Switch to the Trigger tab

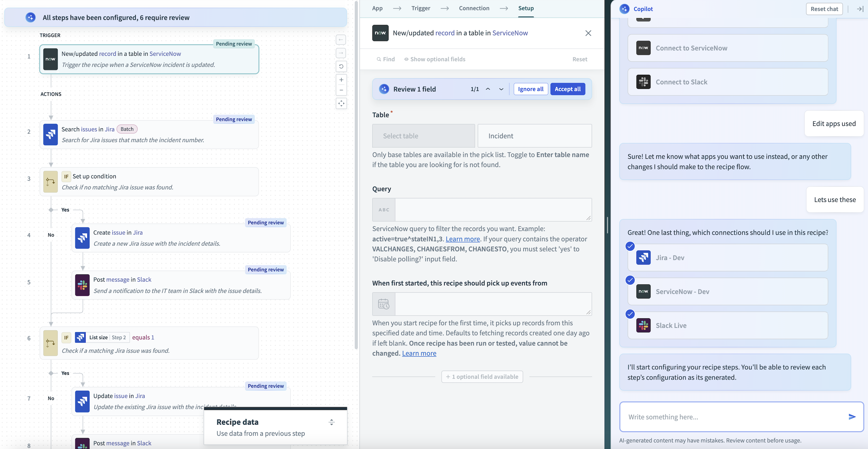(421, 8)
